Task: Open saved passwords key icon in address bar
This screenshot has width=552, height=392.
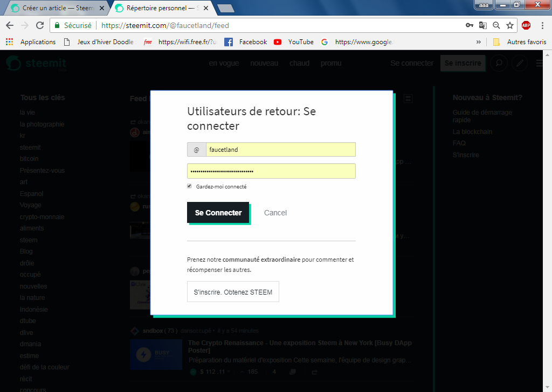Action: (x=470, y=25)
